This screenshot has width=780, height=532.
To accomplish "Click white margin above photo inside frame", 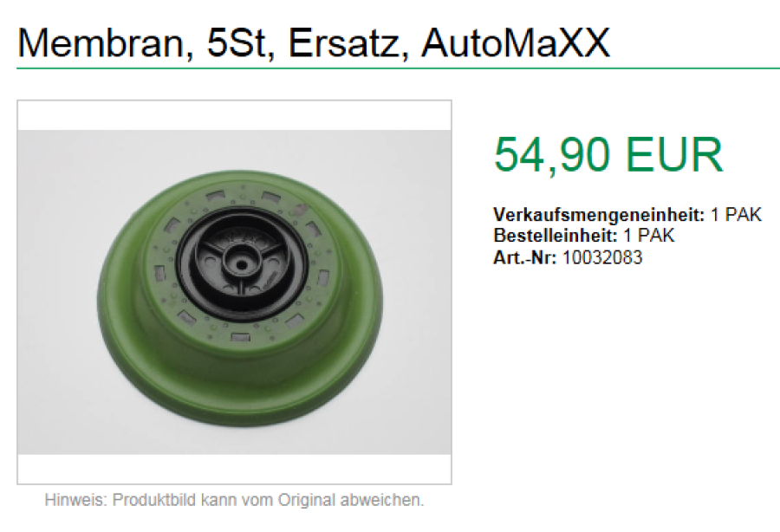I will click(x=234, y=115).
